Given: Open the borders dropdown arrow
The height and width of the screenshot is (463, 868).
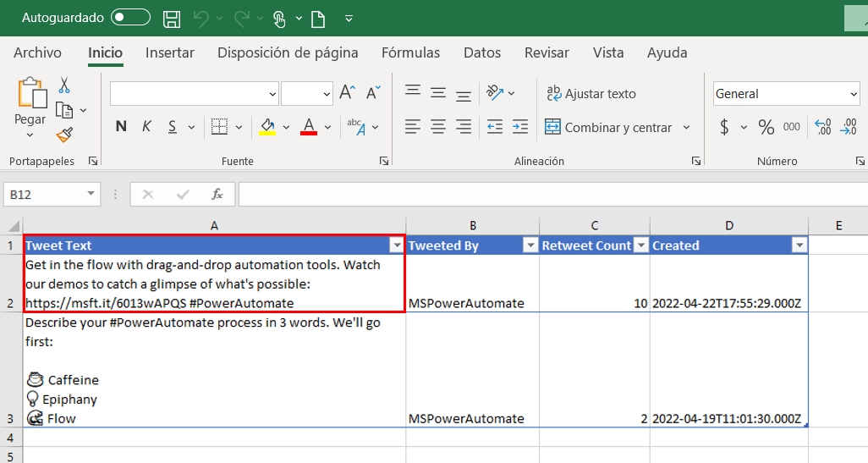Looking at the screenshot, I should pyautogui.click(x=239, y=127).
